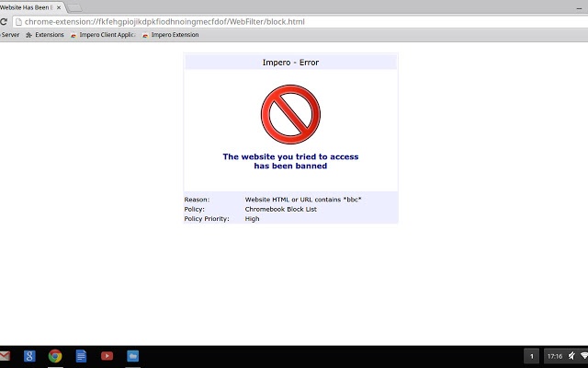The image size is (588, 368).
Task: Open YouTube from the shelf
Action: coord(107,356)
